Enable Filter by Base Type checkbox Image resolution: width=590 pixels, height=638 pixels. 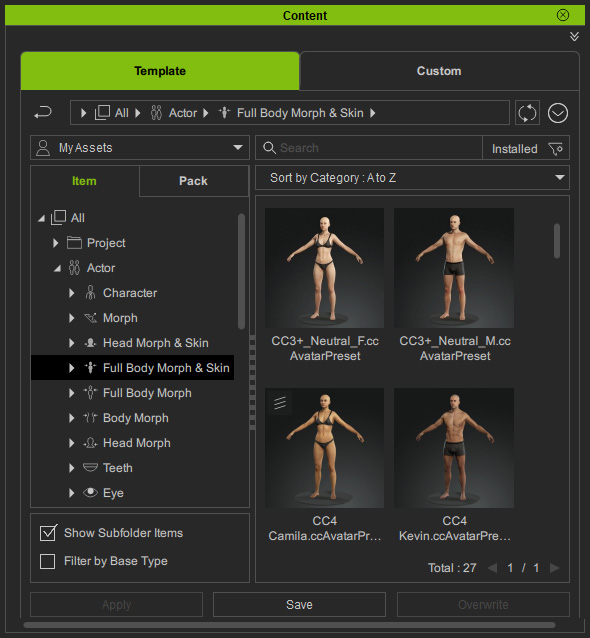48,562
